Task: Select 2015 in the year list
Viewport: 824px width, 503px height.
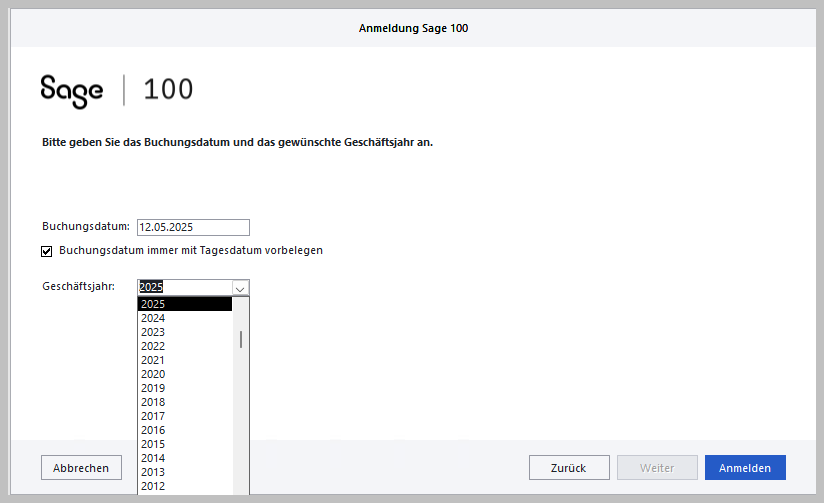Action: tap(184, 444)
